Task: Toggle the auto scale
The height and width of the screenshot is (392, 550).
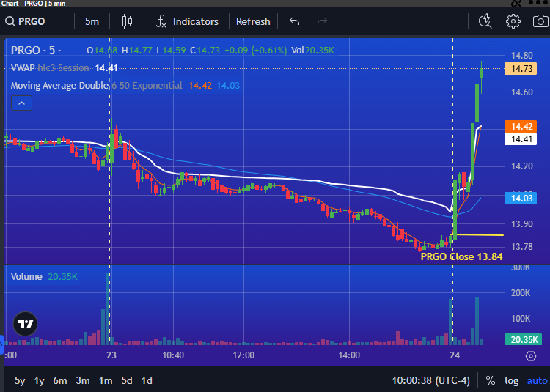Action: pyautogui.click(x=537, y=380)
